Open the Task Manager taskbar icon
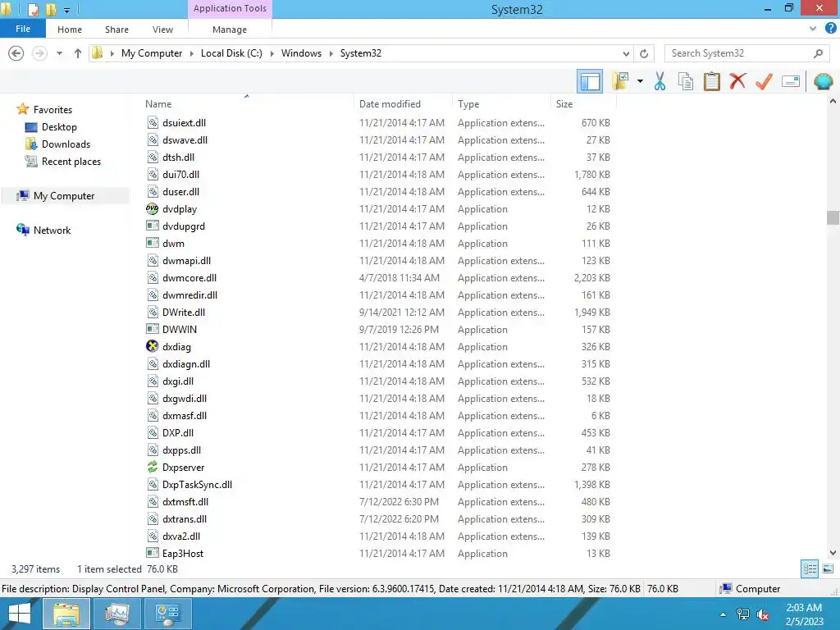This screenshot has height=630, width=840. tap(116, 614)
